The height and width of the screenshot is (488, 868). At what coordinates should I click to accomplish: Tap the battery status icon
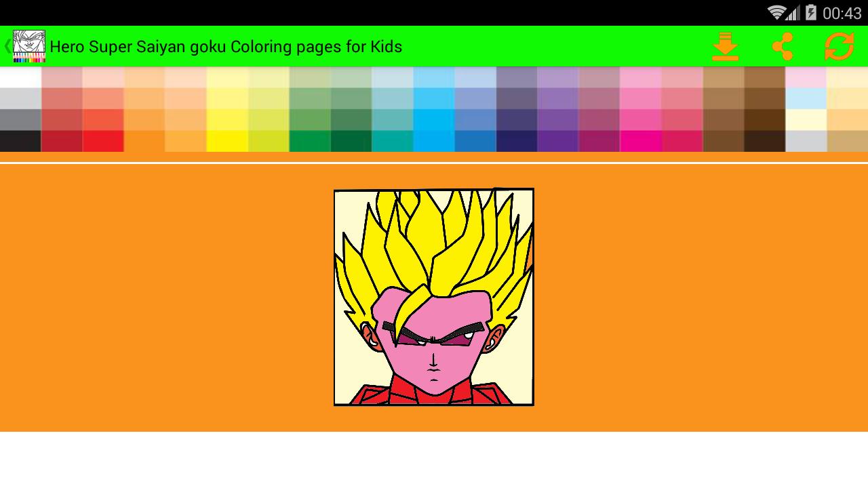pyautogui.click(x=810, y=13)
